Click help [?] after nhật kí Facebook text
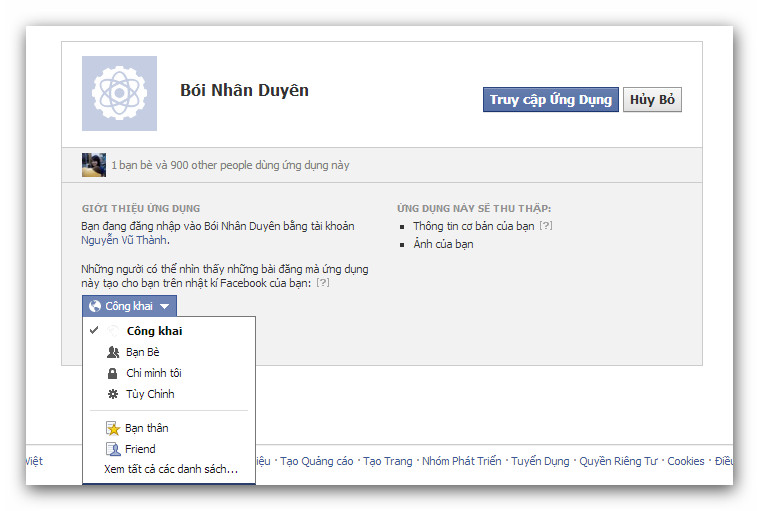 click(323, 283)
